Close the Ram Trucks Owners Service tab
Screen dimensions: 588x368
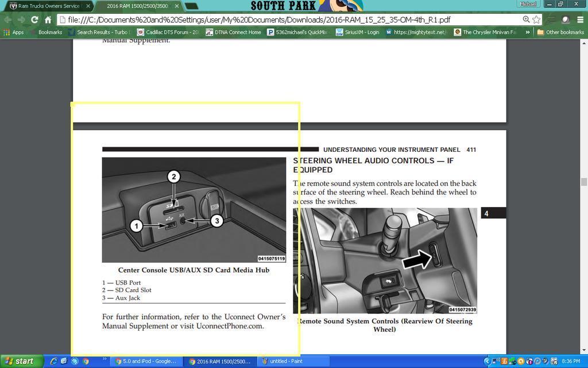pos(88,6)
